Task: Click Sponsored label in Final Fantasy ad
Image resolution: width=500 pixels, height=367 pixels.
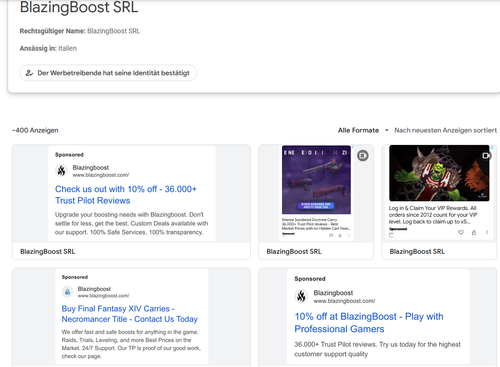Action: pyautogui.click(x=75, y=277)
